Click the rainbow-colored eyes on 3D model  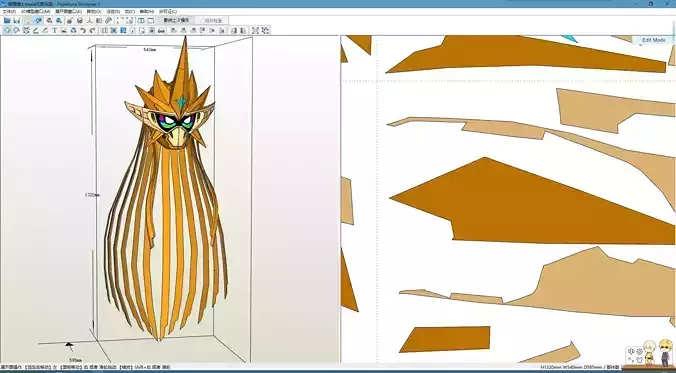pos(175,122)
